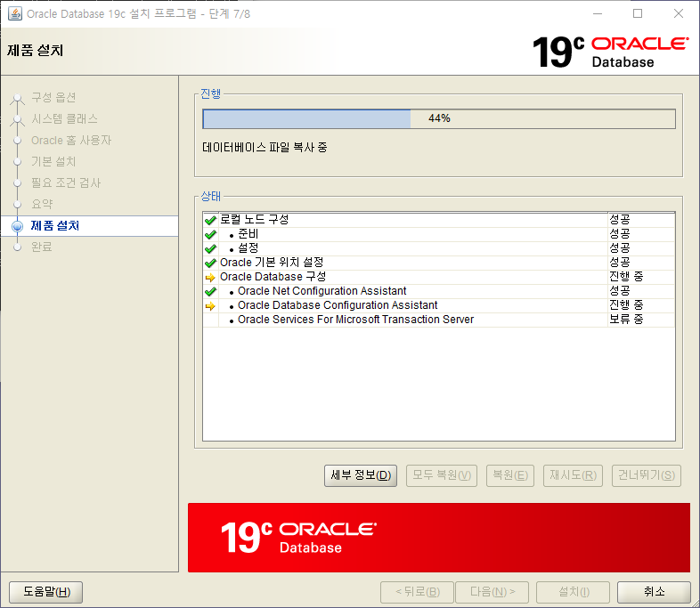
Task: Click Oracle 19c logo in header
Action: 610,52
